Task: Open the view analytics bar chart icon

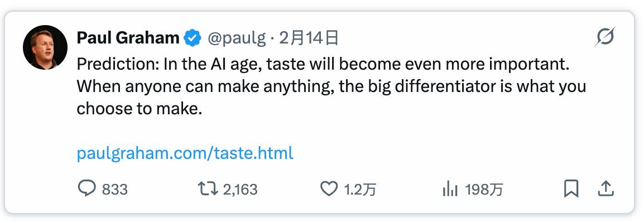Action: pos(450,190)
